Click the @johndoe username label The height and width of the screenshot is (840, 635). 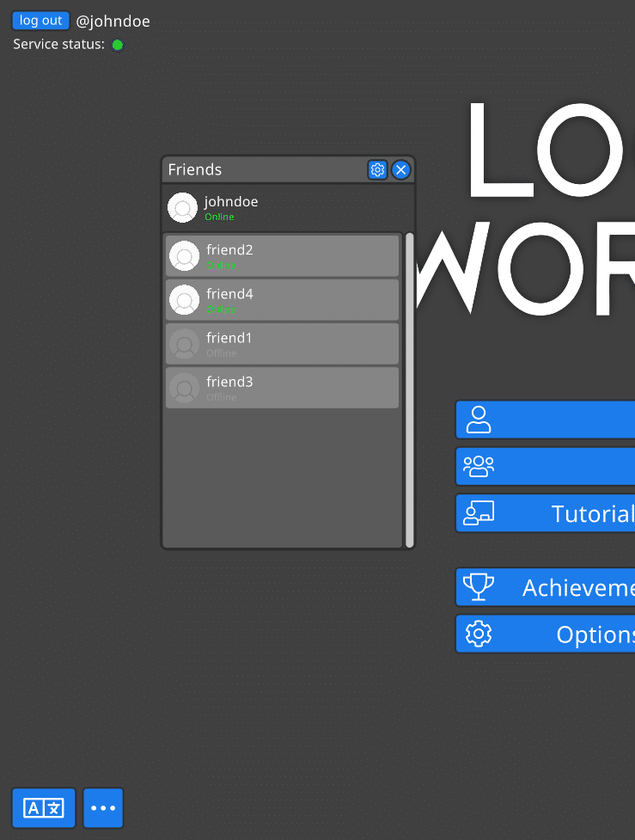click(113, 21)
